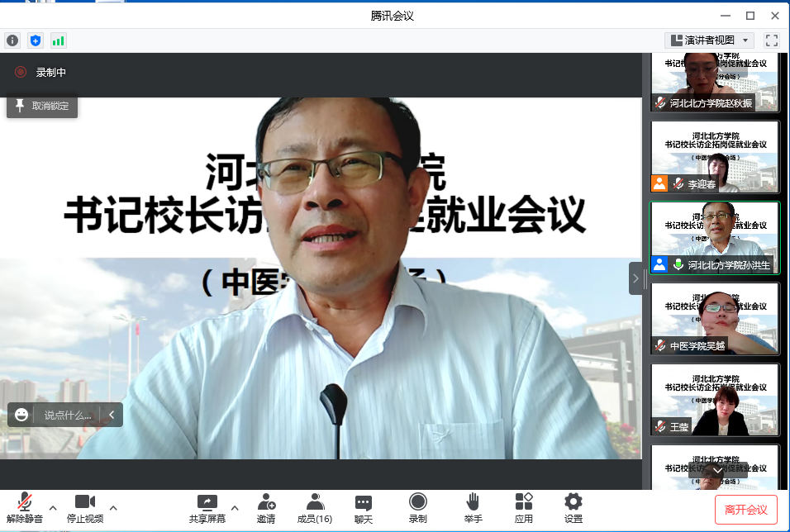Open the 邀请 invite option
790x532 pixels.
click(266, 508)
